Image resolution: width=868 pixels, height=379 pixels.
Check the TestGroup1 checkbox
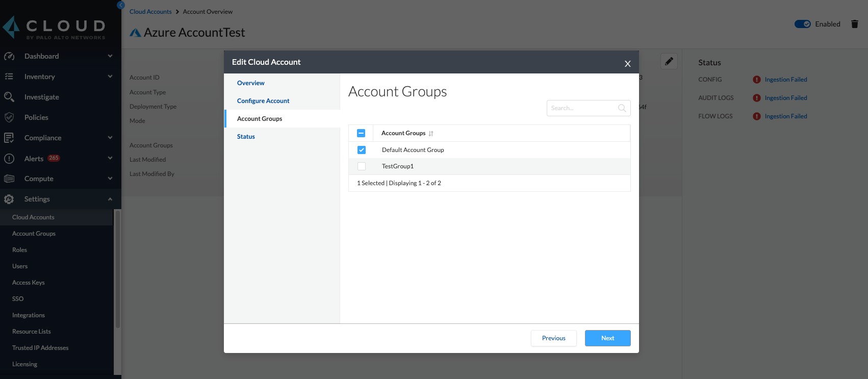click(x=362, y=166)
